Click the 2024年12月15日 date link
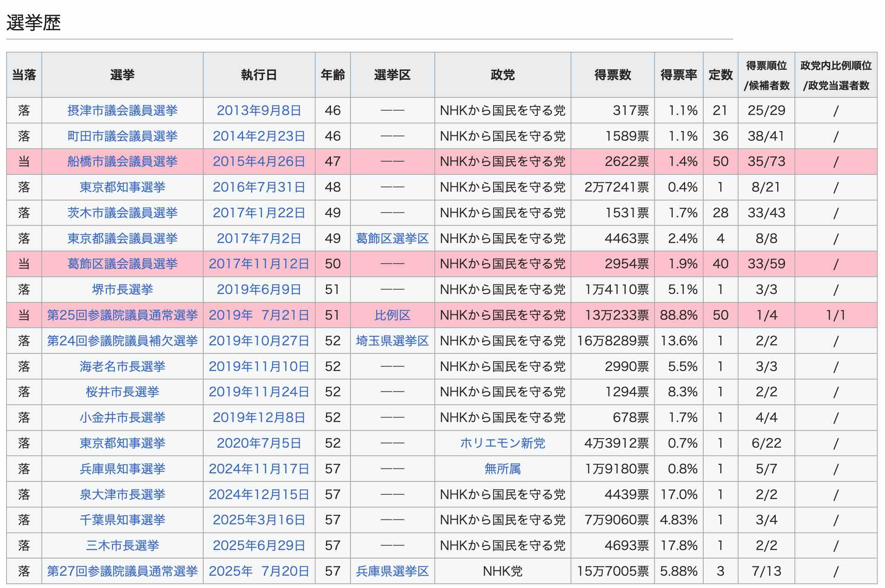Image resolution: width=885 pixels, height=588 pixels. [259, 494]
